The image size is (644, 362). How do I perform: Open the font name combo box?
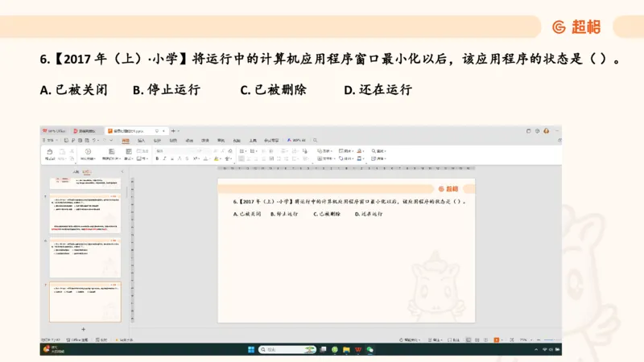tap(175, 151)
